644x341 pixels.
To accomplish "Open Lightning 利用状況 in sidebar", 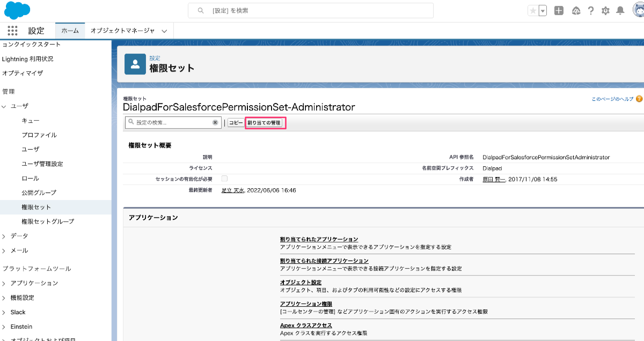I will (x=28, y=59).
